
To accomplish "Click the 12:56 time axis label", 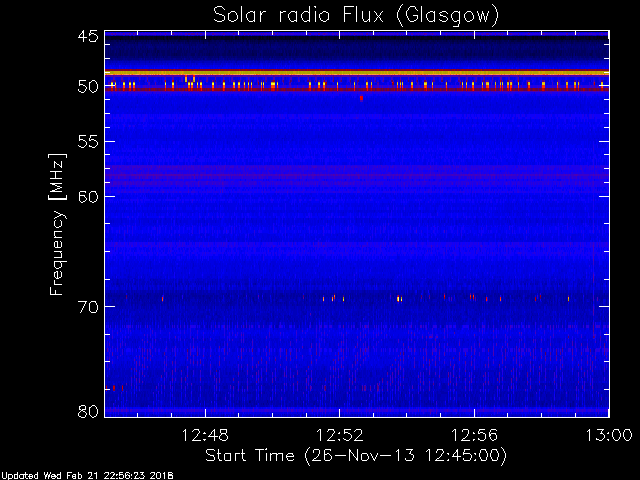I will pos(474,435).
